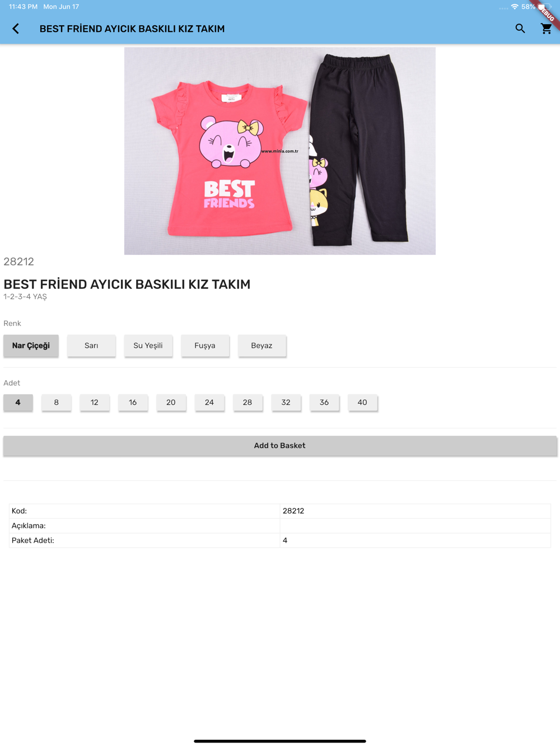560x747 pixels.
Task: Select the Fuşya color option
Action: click(x=205, y=346)
